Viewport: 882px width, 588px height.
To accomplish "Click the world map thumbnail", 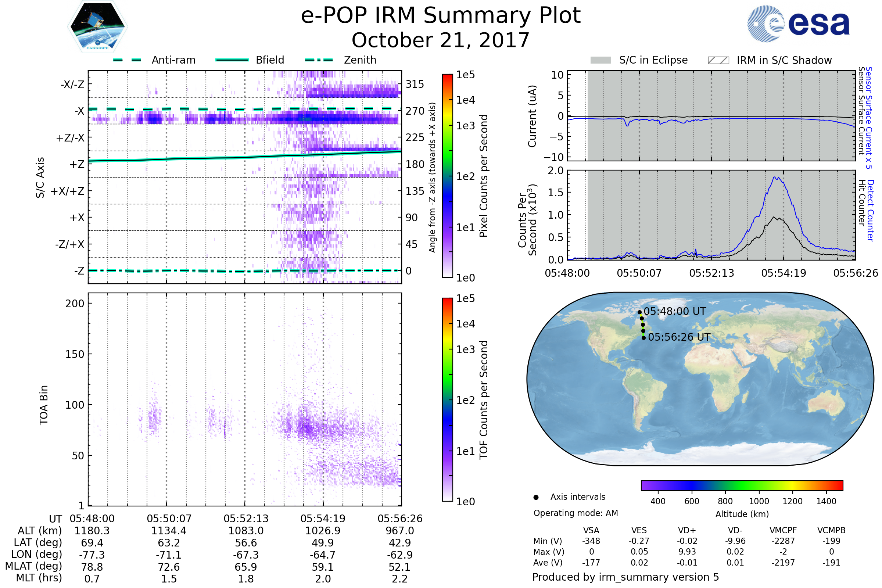I will [x=700, y=379].
